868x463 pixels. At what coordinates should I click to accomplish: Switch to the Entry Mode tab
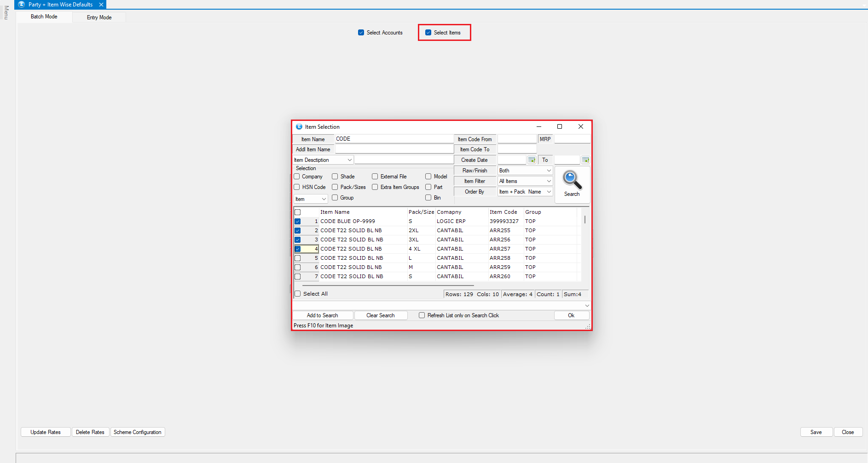99,17
